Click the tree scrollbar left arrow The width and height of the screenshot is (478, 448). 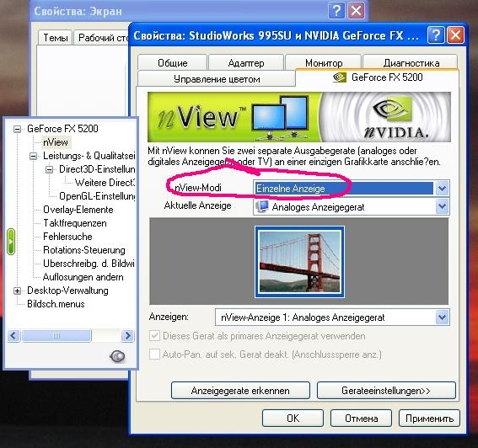click(13, 336)
